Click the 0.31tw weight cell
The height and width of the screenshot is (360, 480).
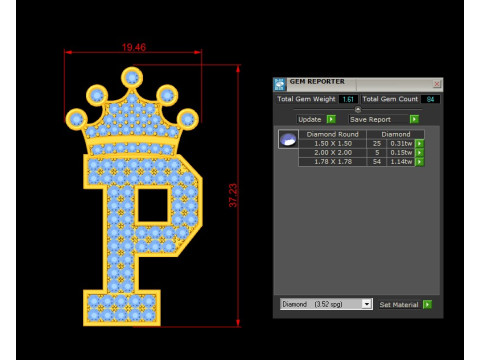tap(401, 144)
